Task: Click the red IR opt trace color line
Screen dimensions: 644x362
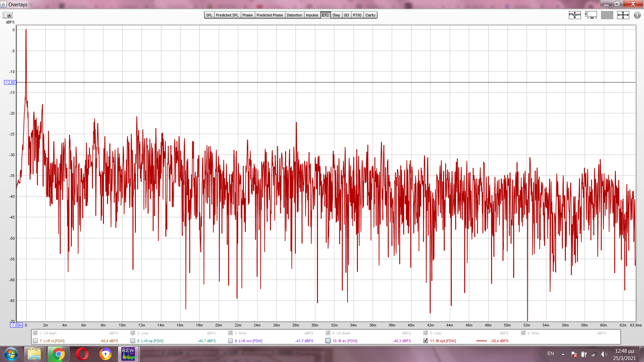Action: 481,341
